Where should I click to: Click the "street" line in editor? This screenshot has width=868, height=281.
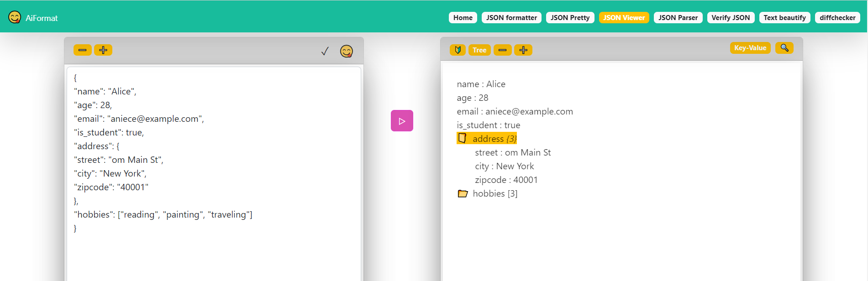pos(119,160)
